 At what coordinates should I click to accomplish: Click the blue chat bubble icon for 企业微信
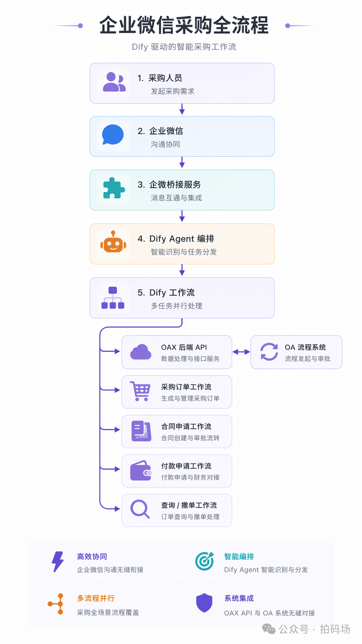113,134
